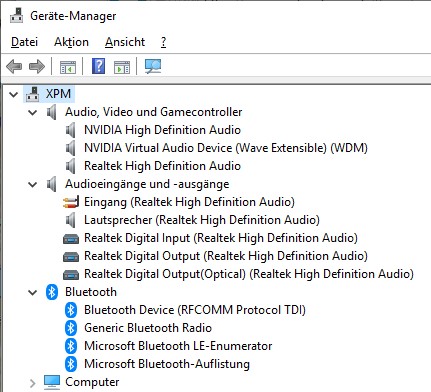
Task: Open the Help toolbar icon
Action: tap(99, 66)
